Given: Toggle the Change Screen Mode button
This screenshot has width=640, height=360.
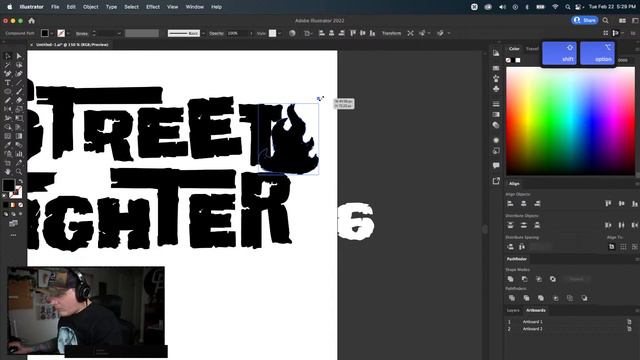Looking at the screenshot, I should coord(13,223).
